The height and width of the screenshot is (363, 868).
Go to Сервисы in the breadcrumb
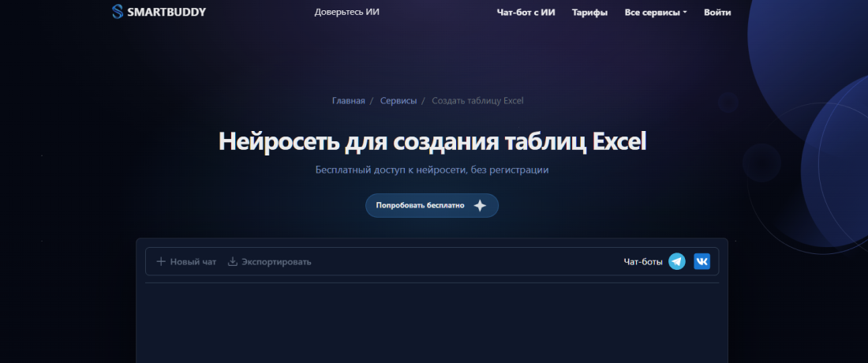398,101
